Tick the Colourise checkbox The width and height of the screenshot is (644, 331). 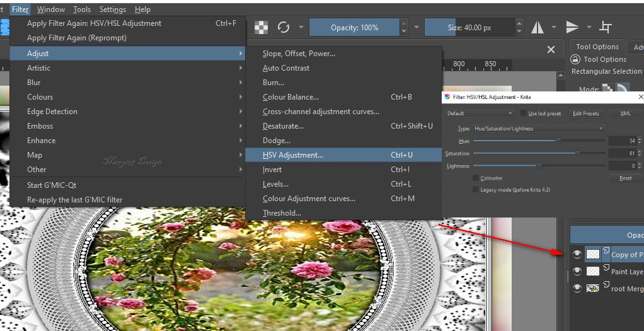[x=476, y=178]
